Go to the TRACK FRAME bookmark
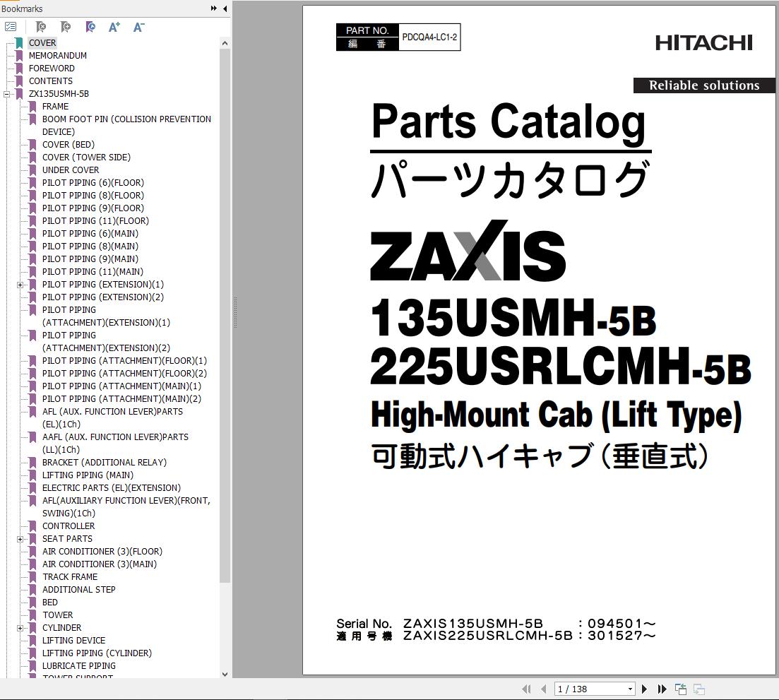Viewport: 779px width, 700px height. pos(70,577)
